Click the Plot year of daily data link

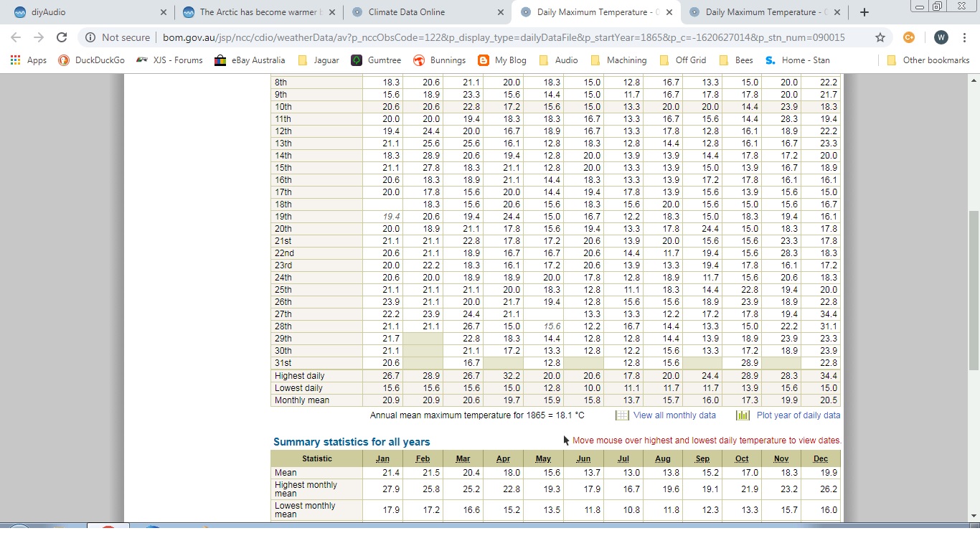798,415
